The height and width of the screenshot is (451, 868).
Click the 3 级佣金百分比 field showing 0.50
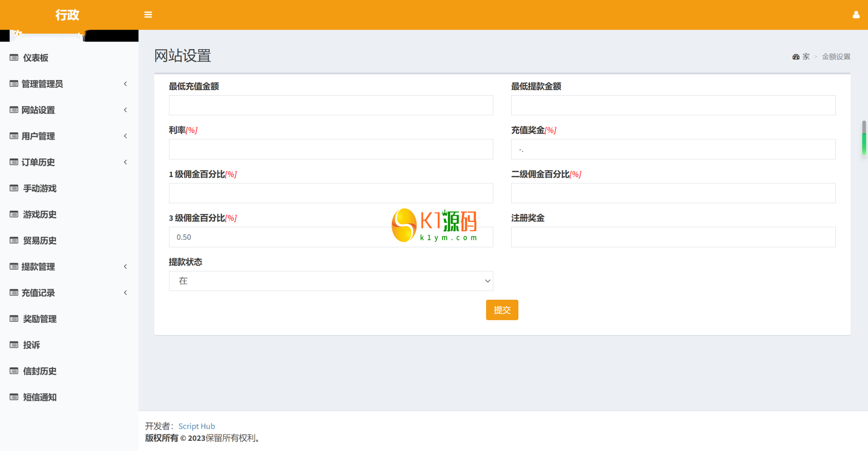pyautogui.click(x=331, y=237)
